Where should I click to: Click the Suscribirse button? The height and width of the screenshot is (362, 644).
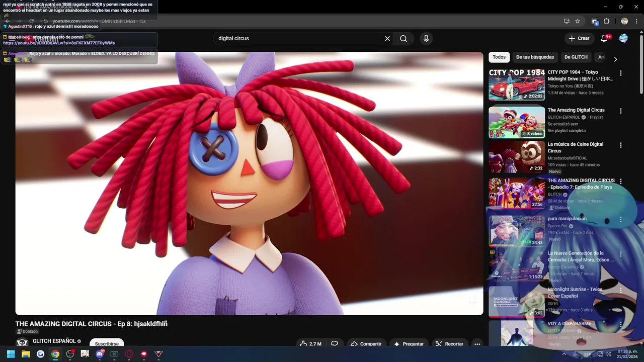(x=107, y=343)
